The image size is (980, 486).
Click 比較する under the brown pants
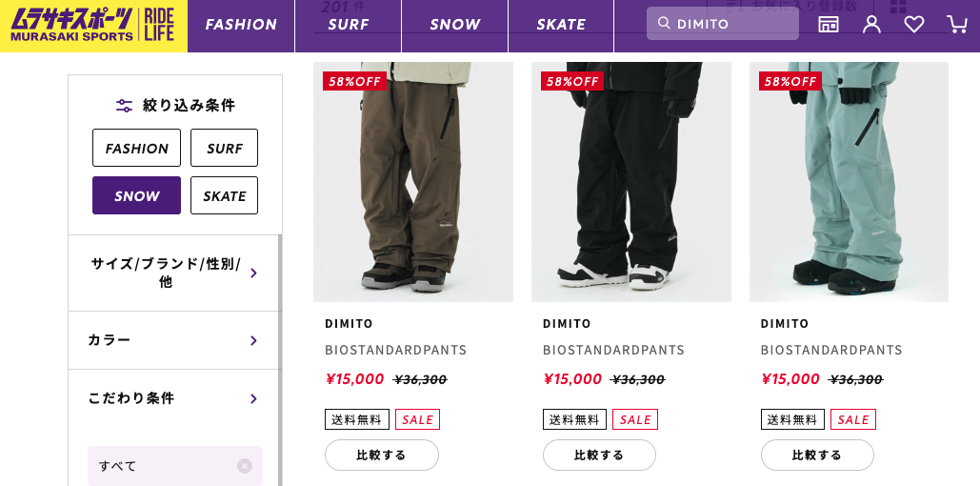coord(381,455)
